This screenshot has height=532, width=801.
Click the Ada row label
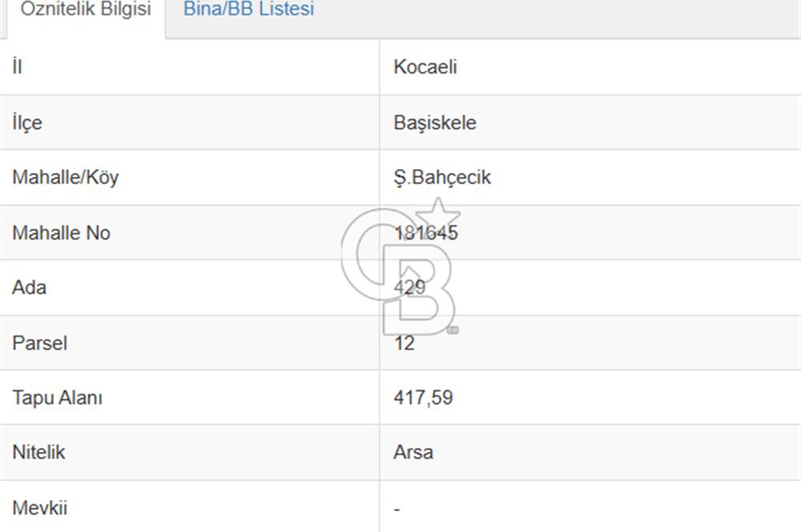29,288
